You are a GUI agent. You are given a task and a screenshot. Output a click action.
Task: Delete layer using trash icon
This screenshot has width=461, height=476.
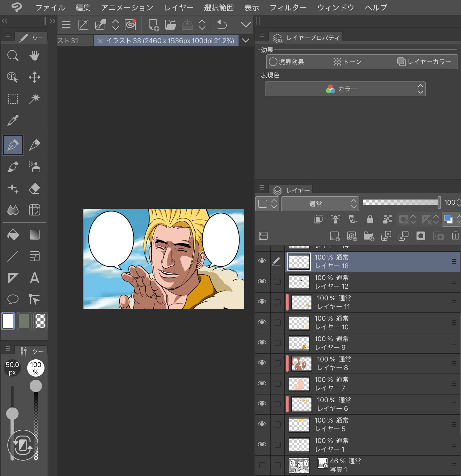(x=455, y=236)
